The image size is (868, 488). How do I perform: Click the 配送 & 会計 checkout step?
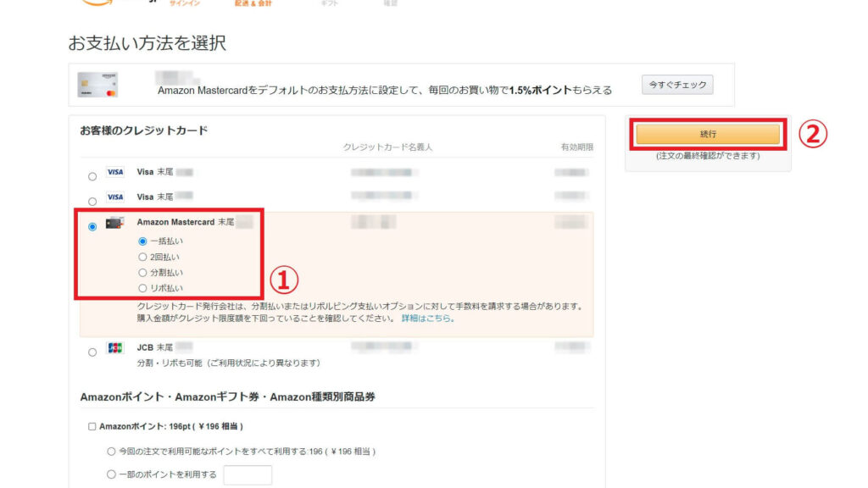[253, 3]
